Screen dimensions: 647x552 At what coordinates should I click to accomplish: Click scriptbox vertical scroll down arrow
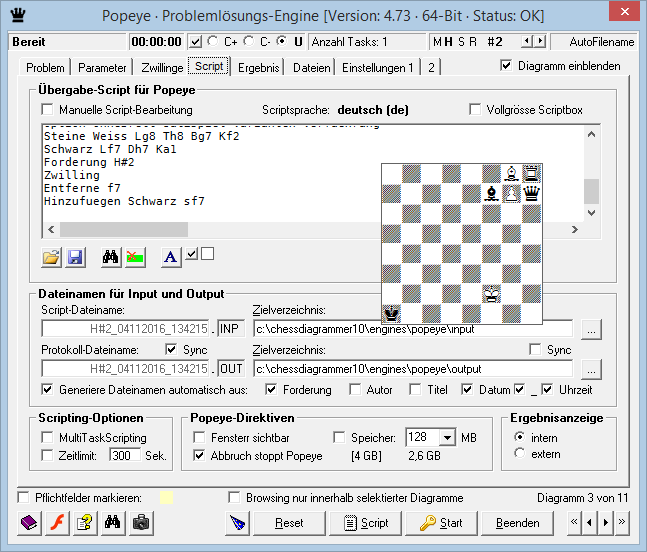(591, 213)
